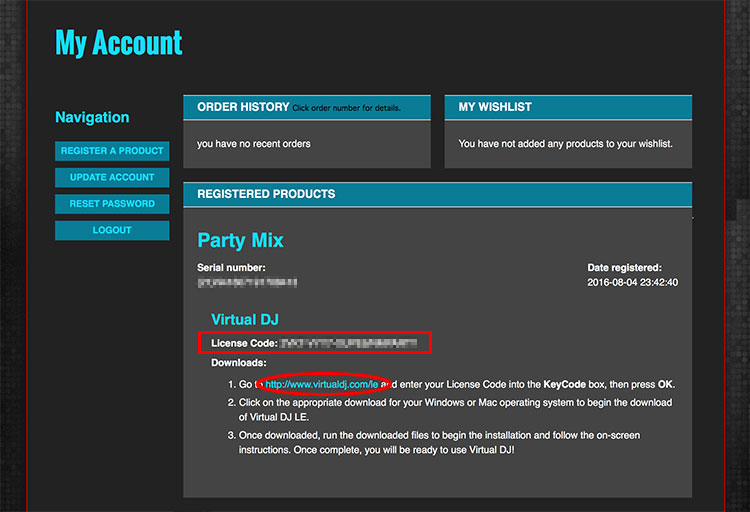Screen dimensions: 750x512
Task: Click the Party Mix product title
Action: click(x=240, y=241)
